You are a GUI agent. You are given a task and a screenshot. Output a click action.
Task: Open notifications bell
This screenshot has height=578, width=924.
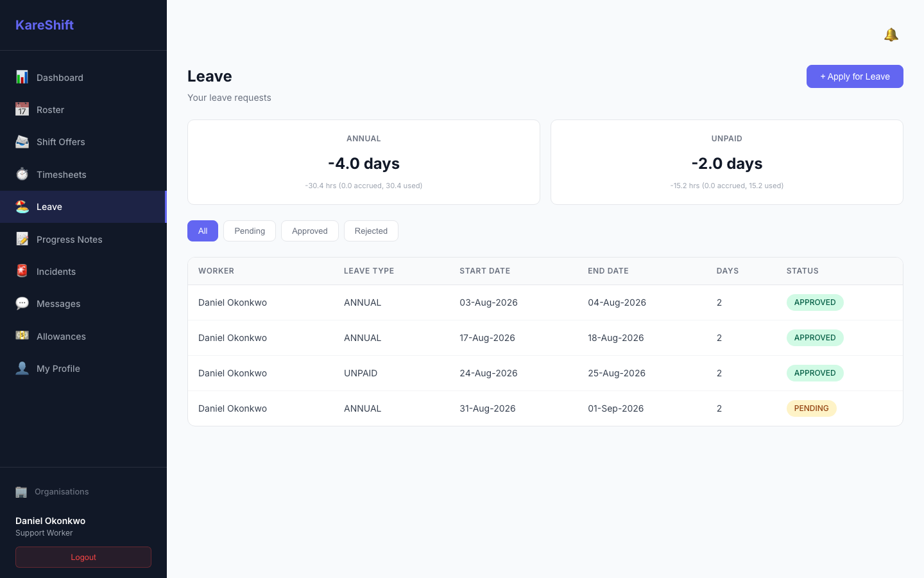pyautogui.click(x=891, y=35)
